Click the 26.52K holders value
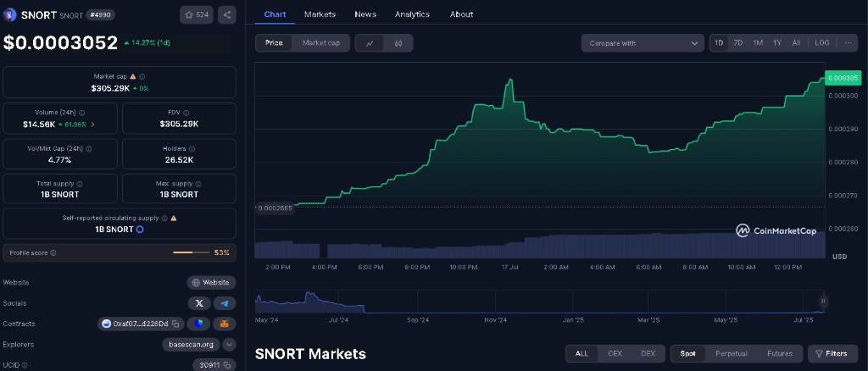868x371 pixels. click(179, 160)
